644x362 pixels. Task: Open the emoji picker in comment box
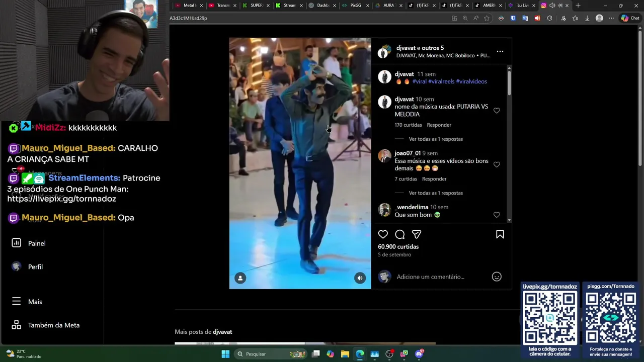click(x=497, y=277)
